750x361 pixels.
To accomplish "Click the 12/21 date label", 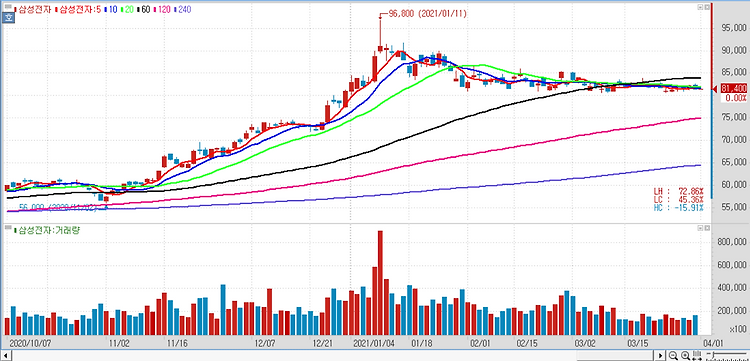I will 323,343.
